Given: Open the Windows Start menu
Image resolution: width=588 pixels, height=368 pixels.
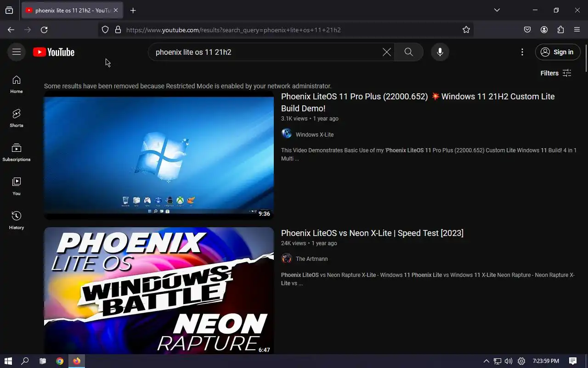Looking at the screenshot, I should click(x=8, y=361).
